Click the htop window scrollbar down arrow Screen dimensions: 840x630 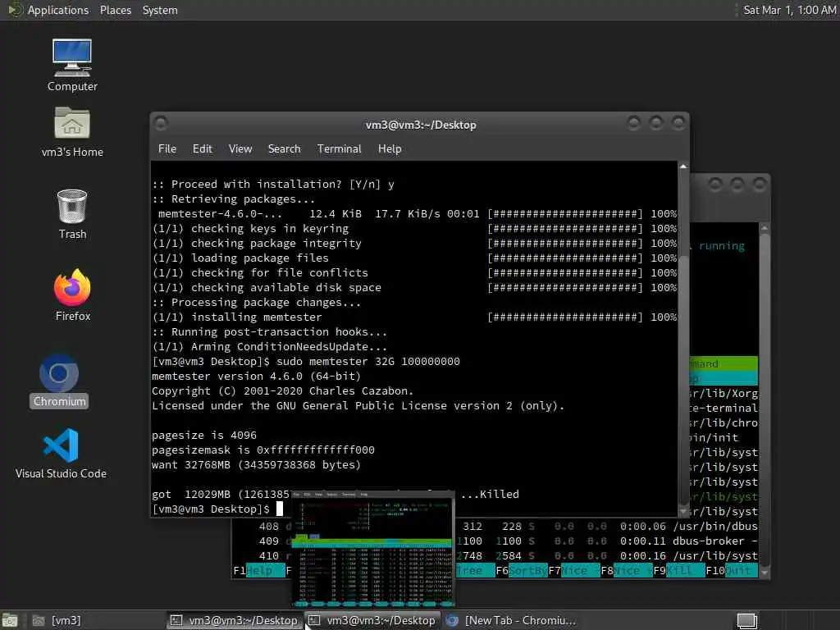coord(765,573)
